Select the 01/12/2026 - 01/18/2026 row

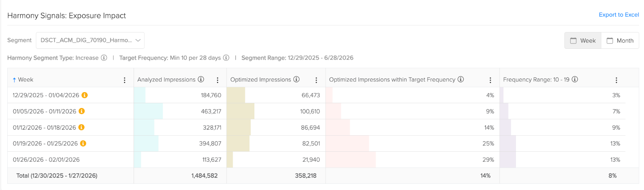(x=44, y=128)
